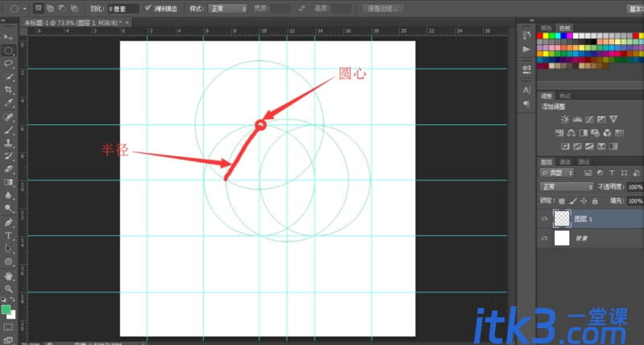Switch to the 样式 styles tab
The image size is (644, 345).
point(565,96)
